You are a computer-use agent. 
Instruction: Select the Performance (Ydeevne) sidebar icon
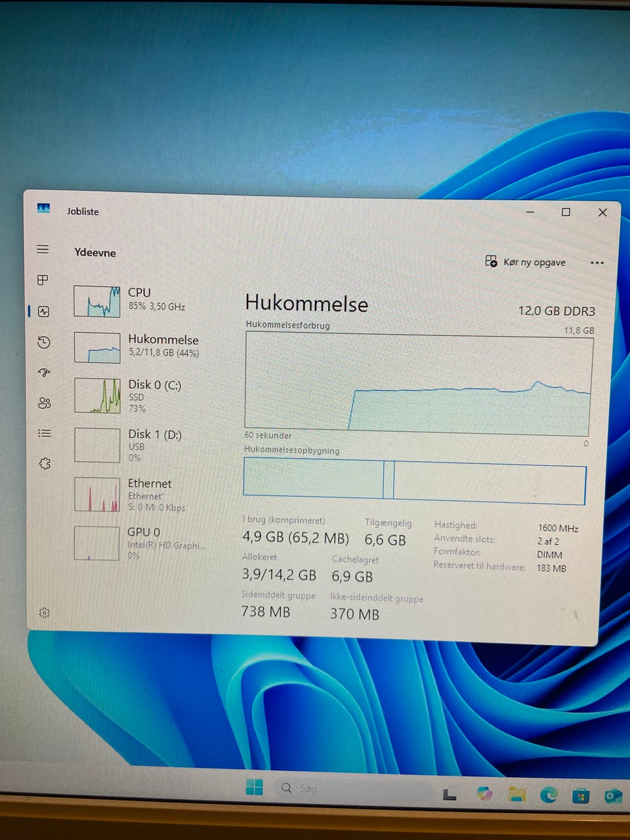[44, 312]
